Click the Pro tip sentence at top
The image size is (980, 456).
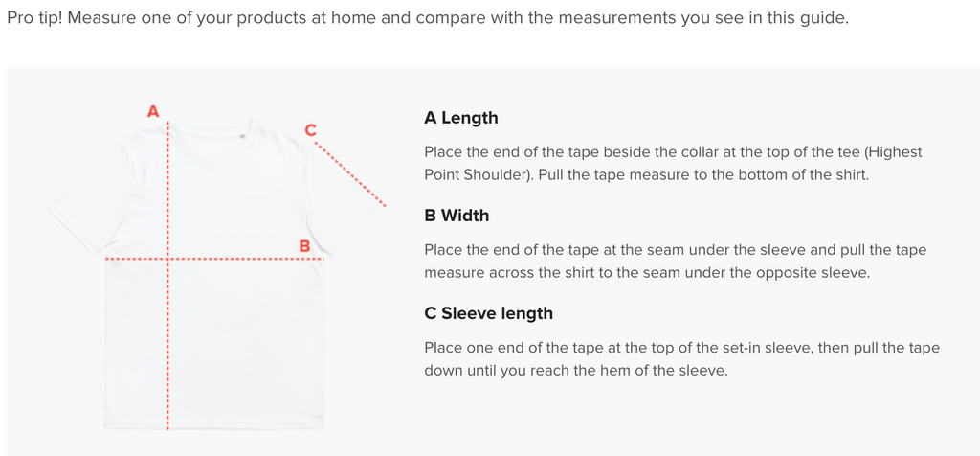tap(428, 17)
